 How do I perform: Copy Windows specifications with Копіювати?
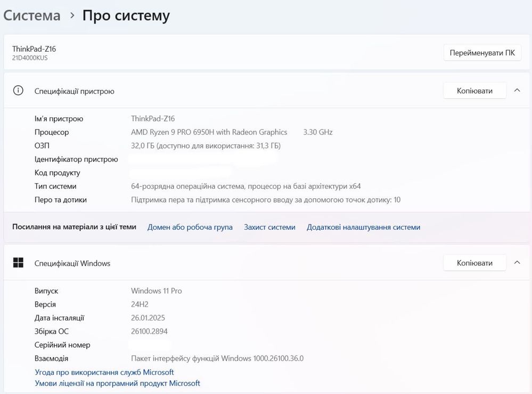(474, 263)
